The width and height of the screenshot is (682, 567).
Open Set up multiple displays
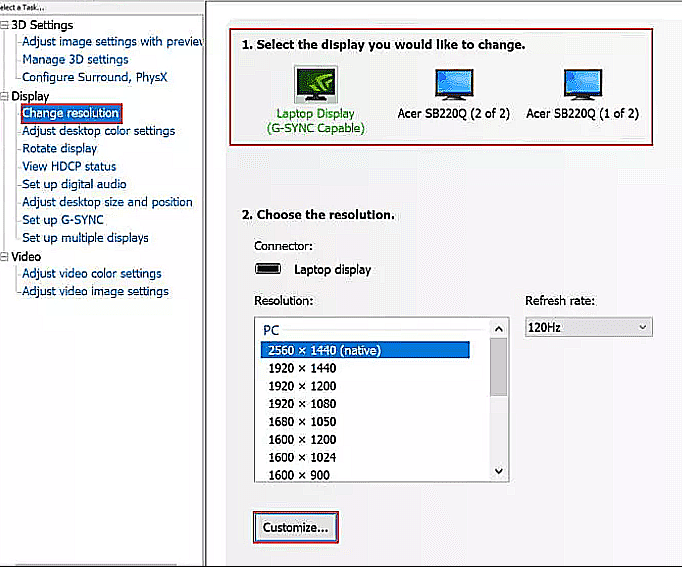click(x=85, y=238)
